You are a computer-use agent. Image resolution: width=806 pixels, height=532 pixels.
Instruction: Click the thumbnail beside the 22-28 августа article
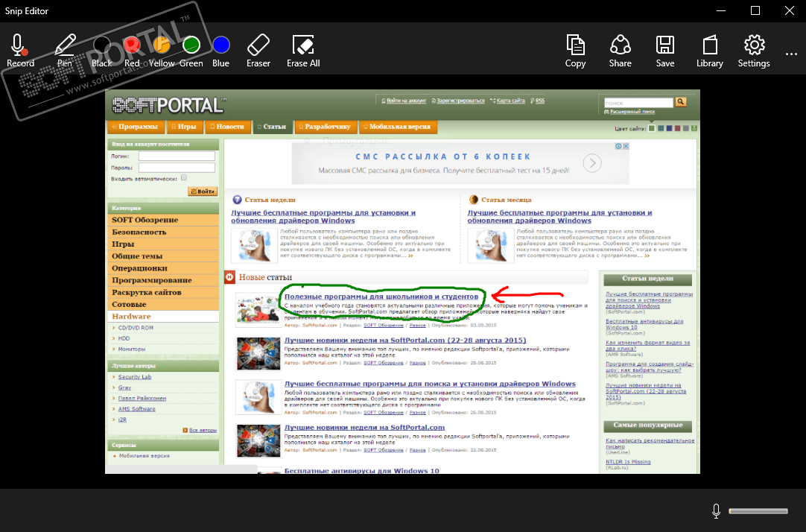click(258, 354)
